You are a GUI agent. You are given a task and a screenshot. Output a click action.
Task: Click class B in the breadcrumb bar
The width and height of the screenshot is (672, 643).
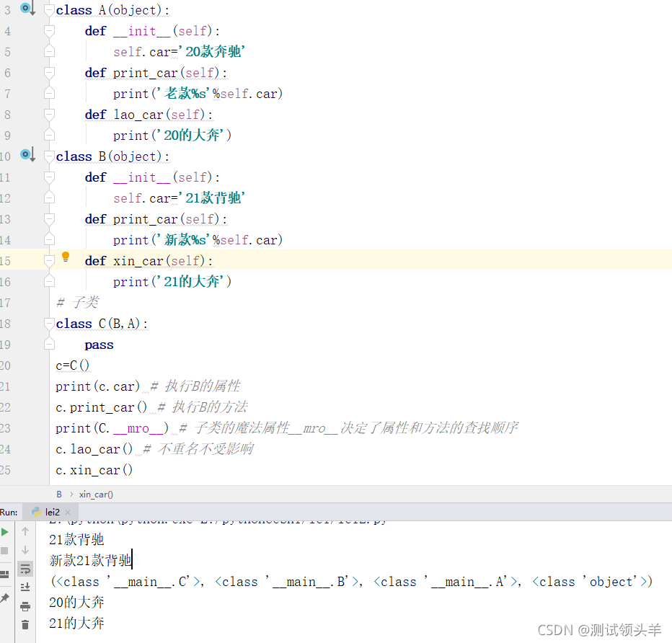coord(59,495)
